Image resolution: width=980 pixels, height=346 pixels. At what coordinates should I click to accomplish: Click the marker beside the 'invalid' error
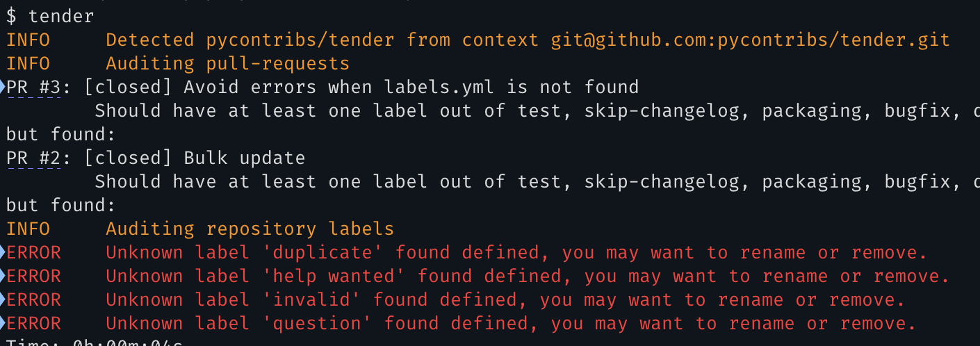pyautogui.click(x=3, y=300)
